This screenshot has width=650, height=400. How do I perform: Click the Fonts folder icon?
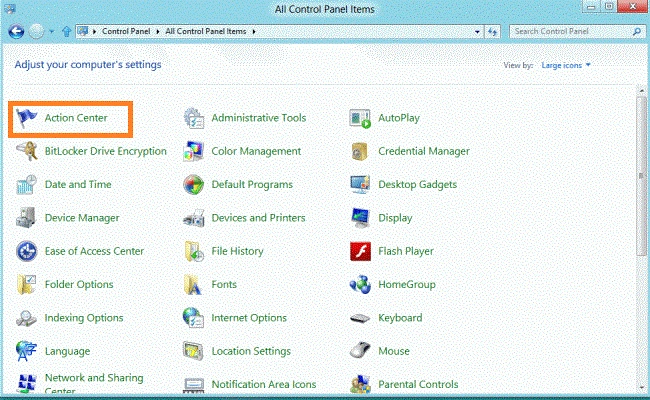tap(193, 285)
